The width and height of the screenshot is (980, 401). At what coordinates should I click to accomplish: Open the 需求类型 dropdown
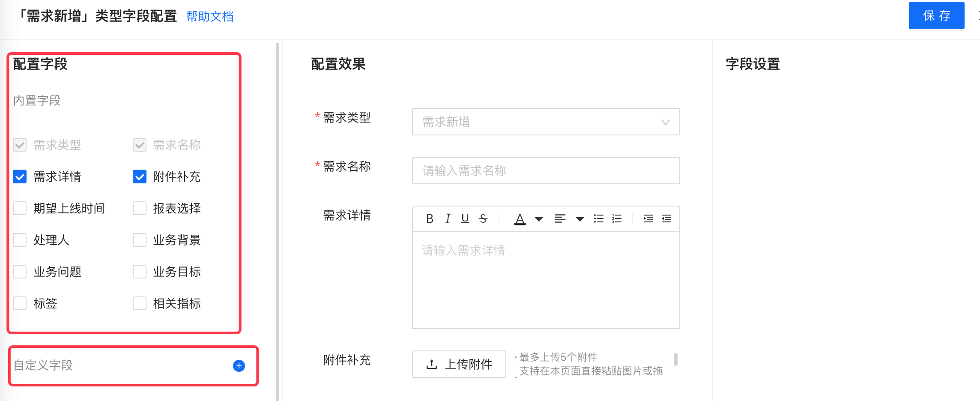[x=546, y=122]
